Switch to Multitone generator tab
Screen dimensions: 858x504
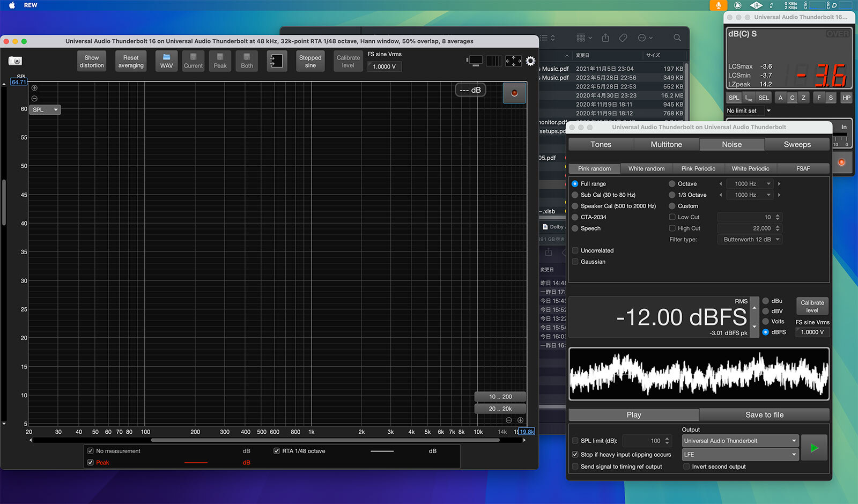667,145
